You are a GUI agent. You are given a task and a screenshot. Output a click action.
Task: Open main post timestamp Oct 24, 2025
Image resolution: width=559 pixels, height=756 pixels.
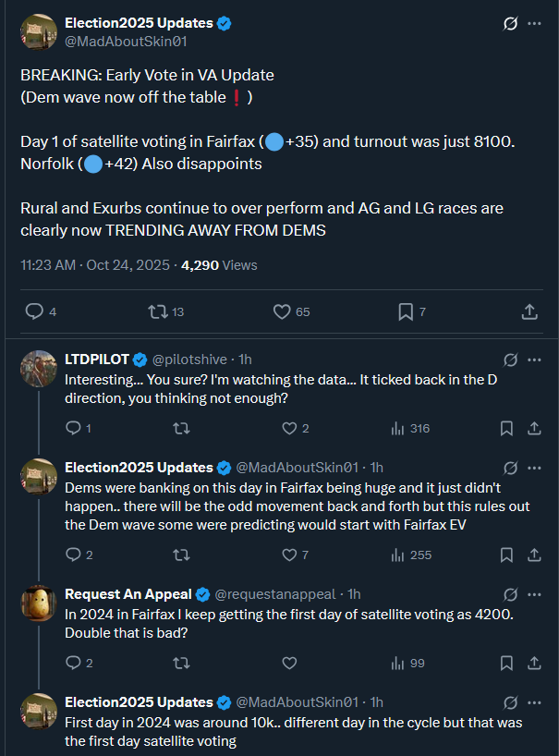click(128, 265)
